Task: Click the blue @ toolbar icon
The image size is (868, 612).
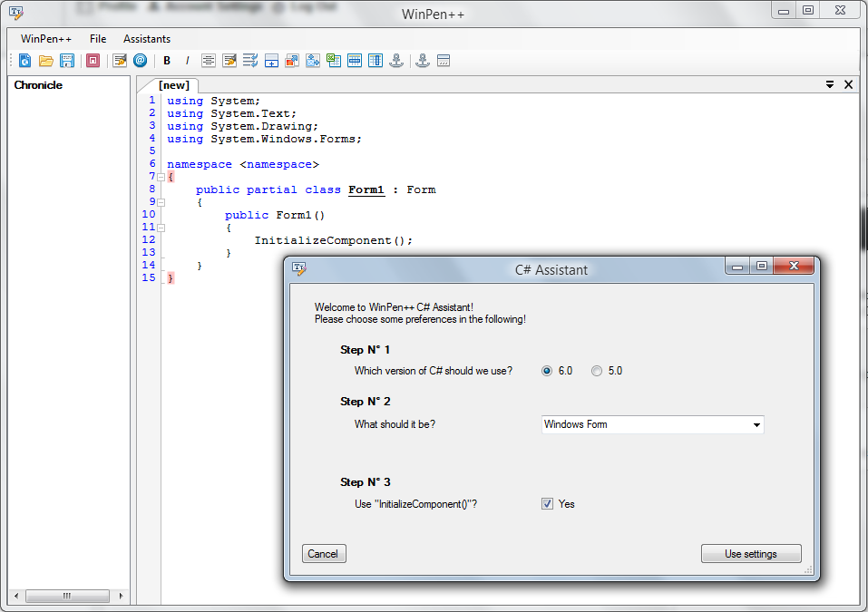Action: (141, 61)
